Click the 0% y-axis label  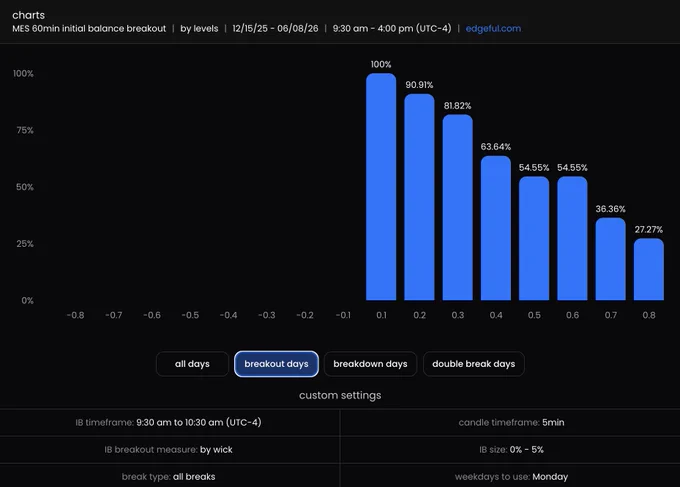(x=27, y=301)
